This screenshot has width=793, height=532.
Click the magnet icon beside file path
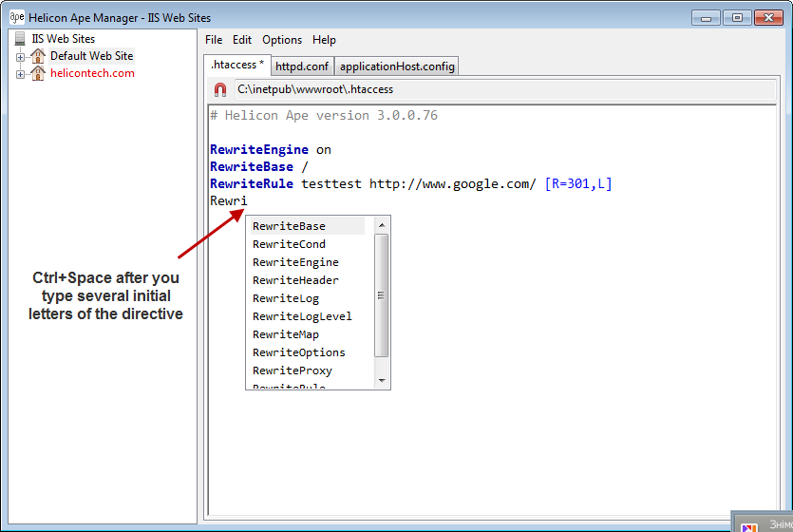click(x=220, y=89)
